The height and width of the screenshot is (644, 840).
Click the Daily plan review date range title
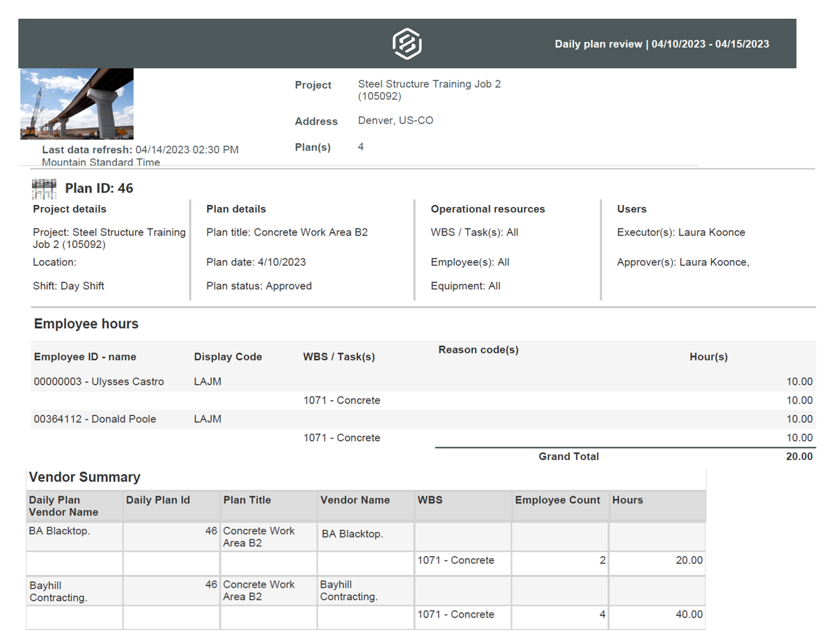[661, 44]
